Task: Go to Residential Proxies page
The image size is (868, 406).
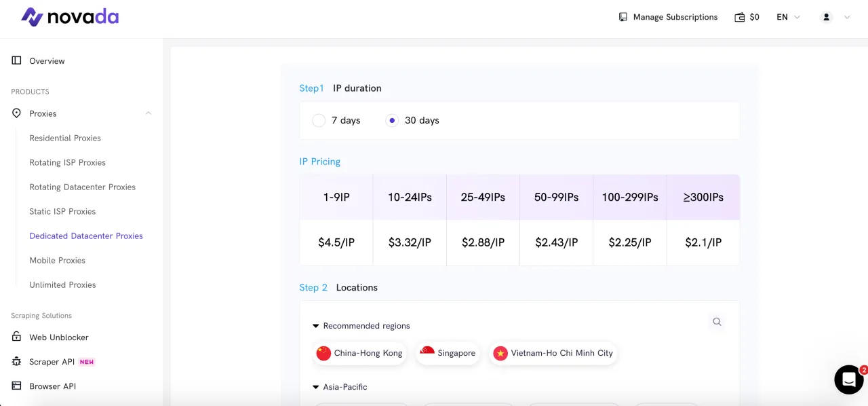Action: pyautogui.click(x=65, y=138)
